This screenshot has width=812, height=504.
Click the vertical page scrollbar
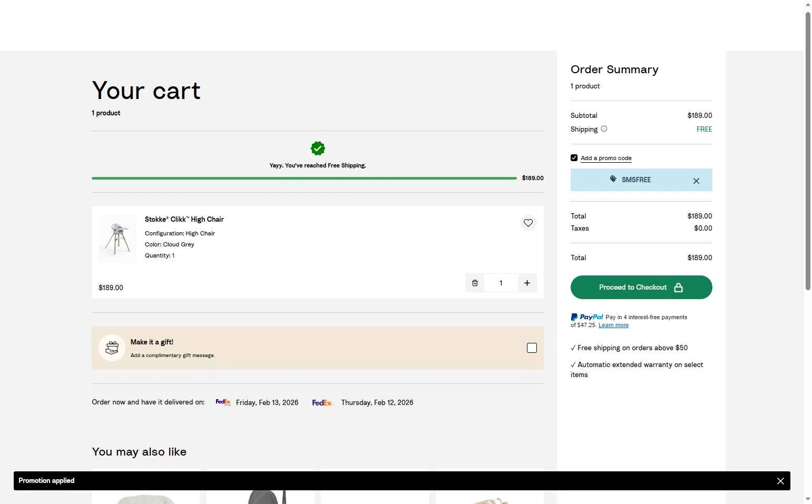(808, 151)
